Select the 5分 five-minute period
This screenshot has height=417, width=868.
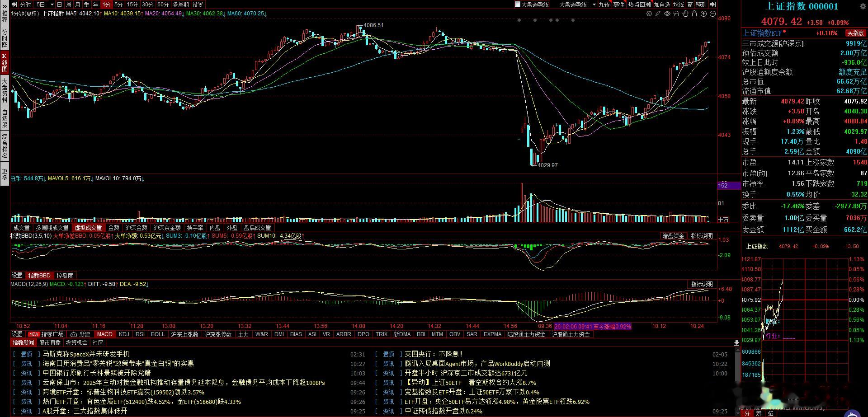[x=118, y=5]
